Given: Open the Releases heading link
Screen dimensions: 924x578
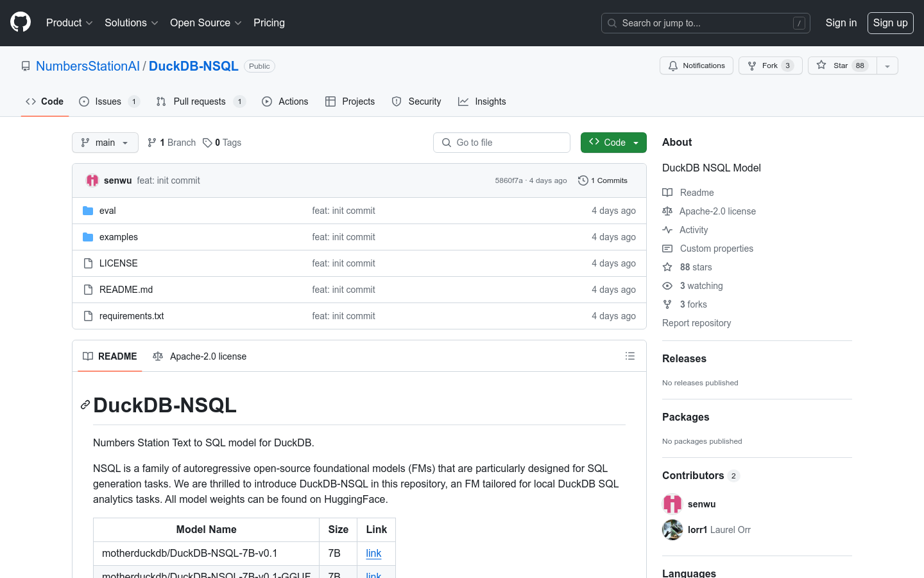Looking at the screenshot, I should pyautogui.click(x=684, y=358).
